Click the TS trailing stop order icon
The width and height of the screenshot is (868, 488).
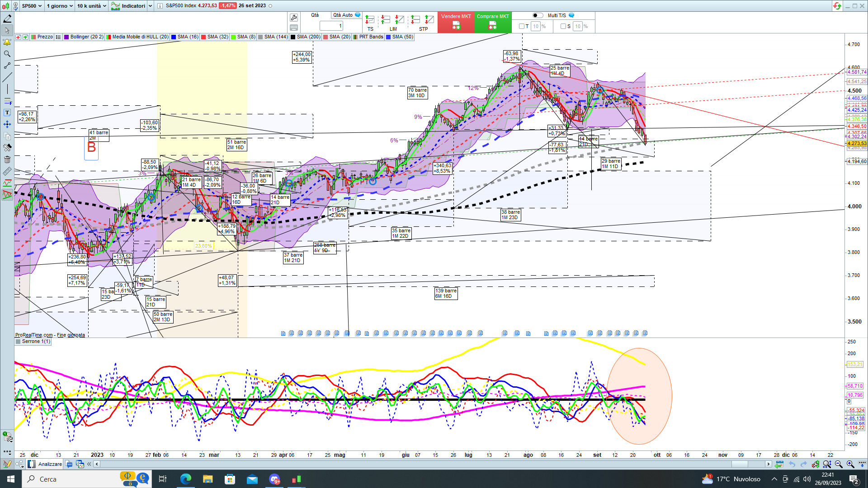tap(370, 20)
